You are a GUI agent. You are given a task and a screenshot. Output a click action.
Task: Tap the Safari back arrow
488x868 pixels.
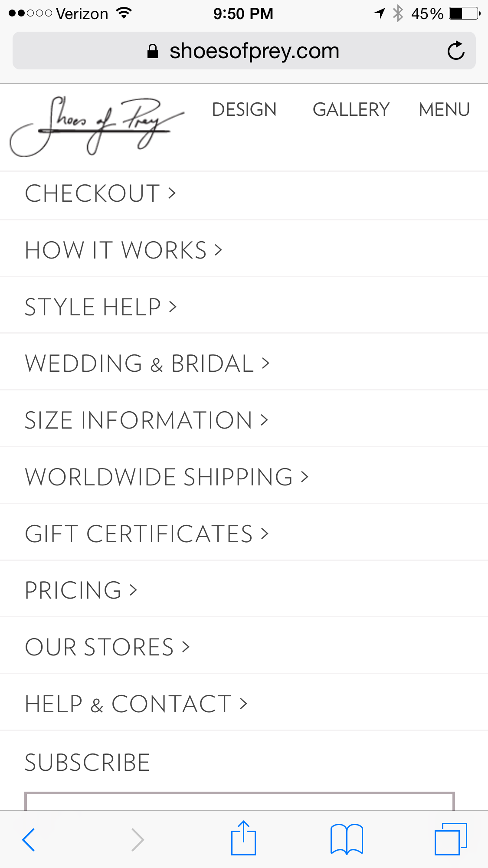pos(29,839)
